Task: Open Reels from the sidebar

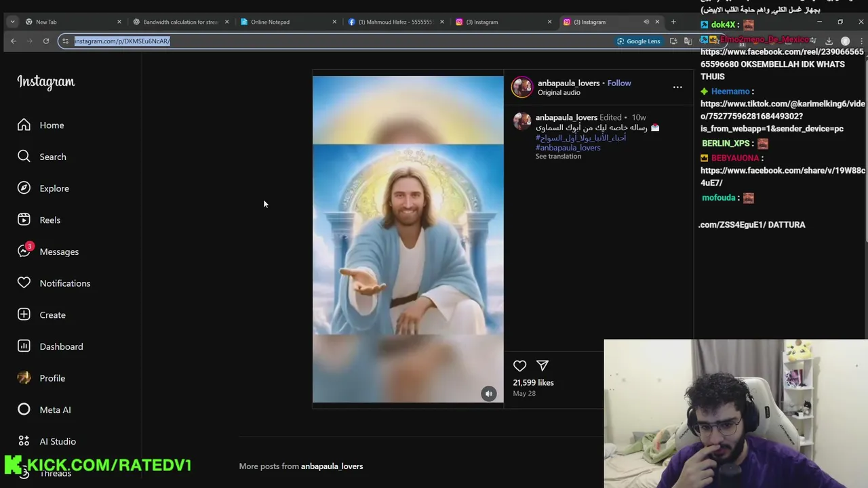Action: coord(39,220)
